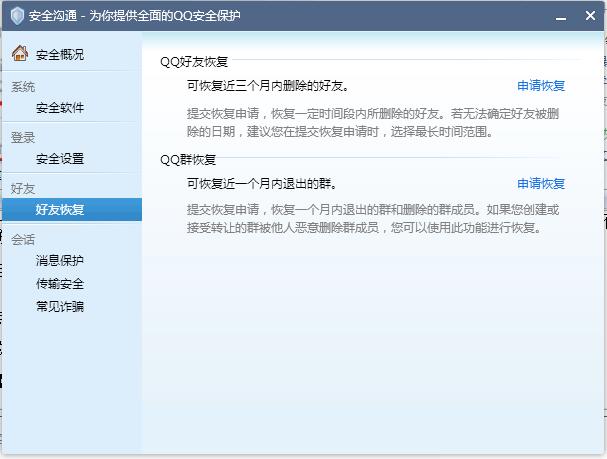The width and height of the screenshot is (607, 459).
Task: Click the QQ群恢复 section heading
Action: pos(188,159)
